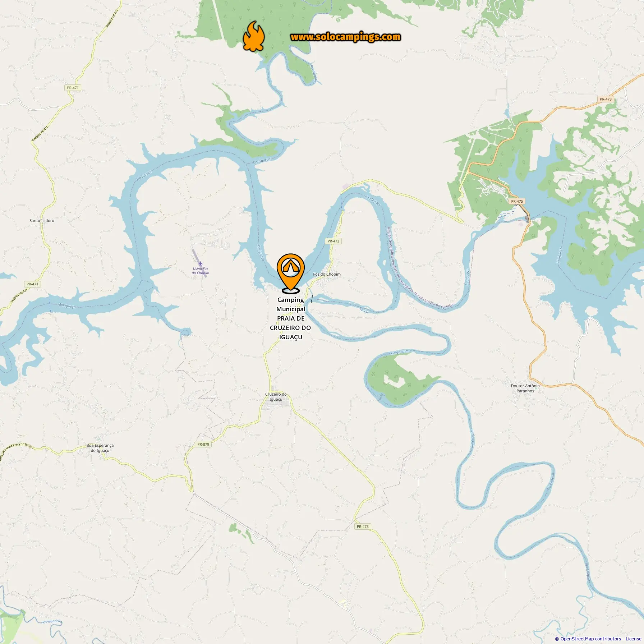The image size is (644, 644).
Task: Click the orange camping tent map pin
Action: point(290,273)
